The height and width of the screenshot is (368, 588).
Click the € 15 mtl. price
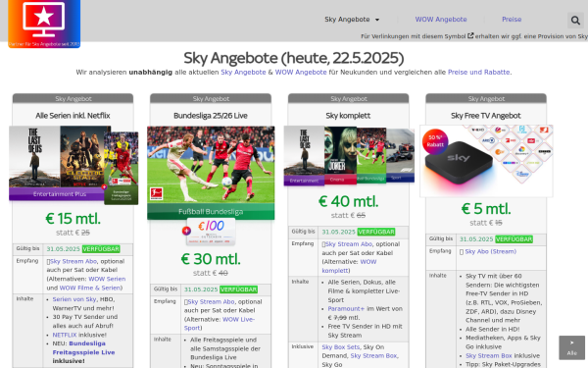point(73,219)
